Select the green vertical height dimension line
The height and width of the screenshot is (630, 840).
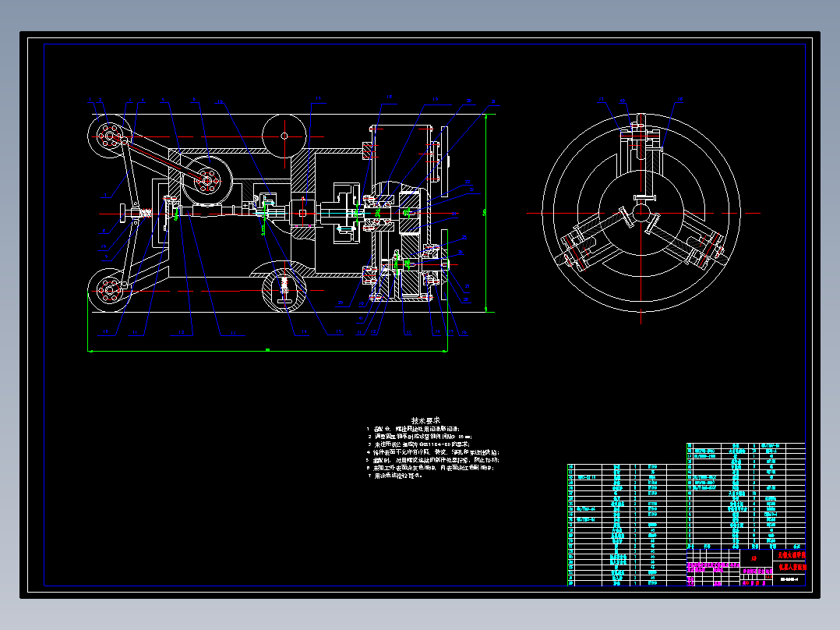[x=486, y=213]
